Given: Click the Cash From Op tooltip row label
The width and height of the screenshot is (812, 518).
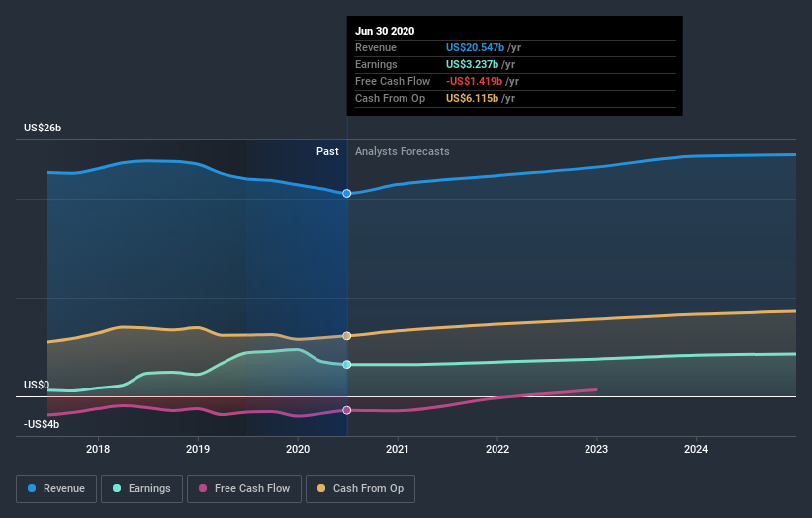Looking at the screenshot, I should [391, 98].
